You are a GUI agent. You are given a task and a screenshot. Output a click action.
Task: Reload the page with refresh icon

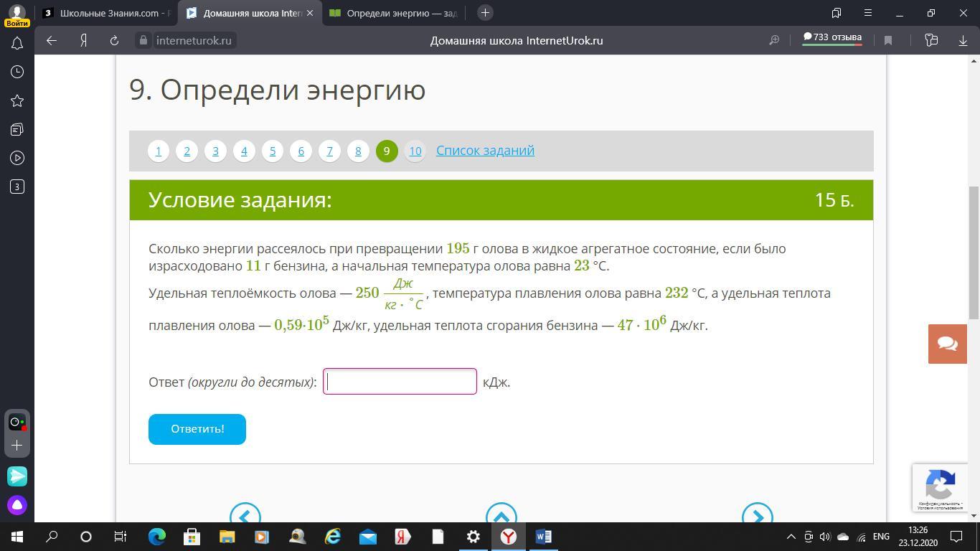(x=114, y=41)
